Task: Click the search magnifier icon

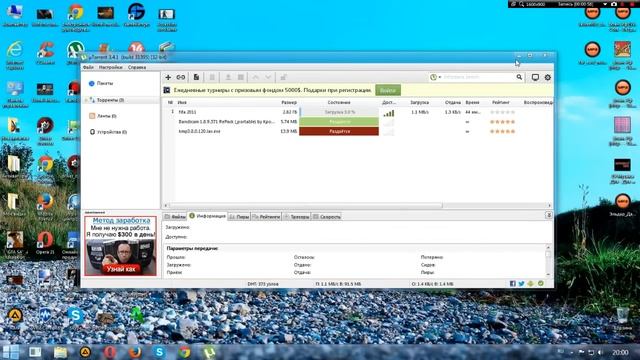Action: point(519,77)
